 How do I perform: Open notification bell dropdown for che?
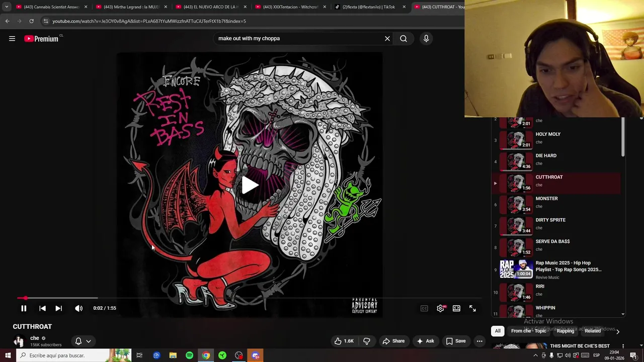click(x=83, y=341)
